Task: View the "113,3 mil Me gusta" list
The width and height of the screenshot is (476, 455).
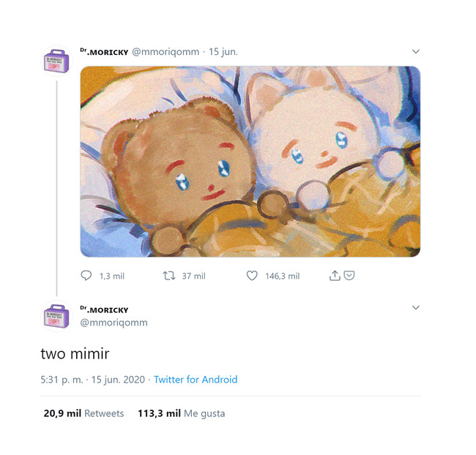Action: tap(181, 413)
